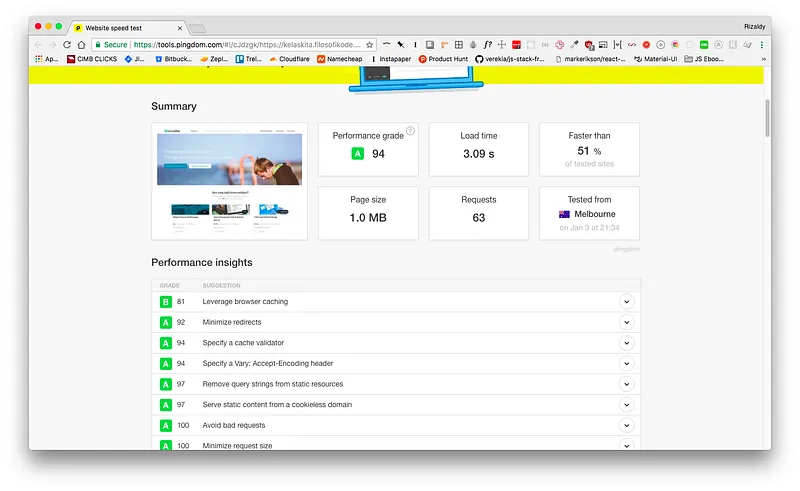Expand the Leverage browser caching suggestion
The height and width of the screenshot is (491, 800).
click(x=627, y=301)
